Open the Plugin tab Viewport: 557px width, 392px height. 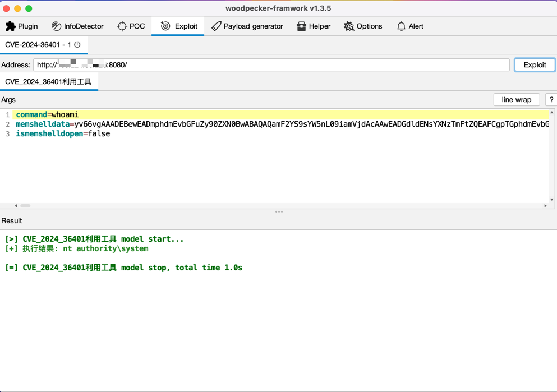22,26
